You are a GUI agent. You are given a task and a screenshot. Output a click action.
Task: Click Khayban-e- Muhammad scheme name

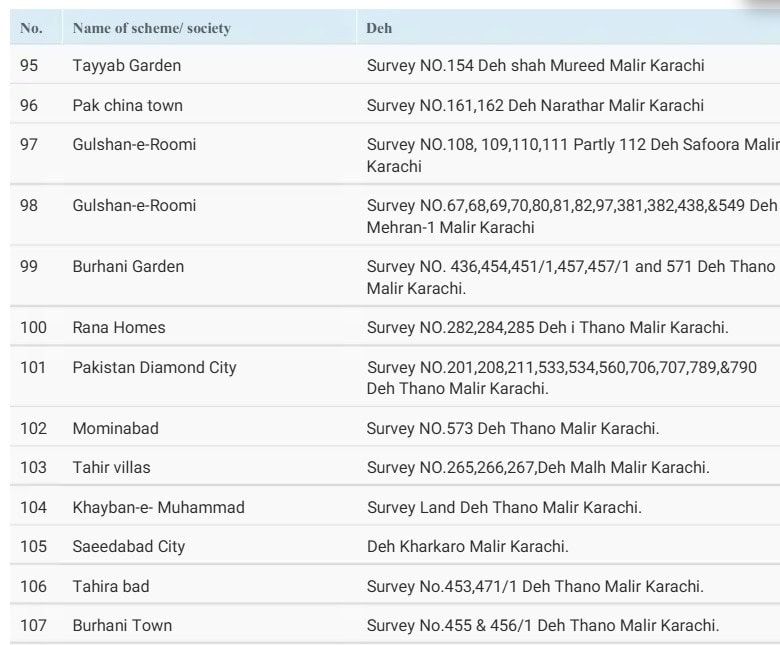158,508
